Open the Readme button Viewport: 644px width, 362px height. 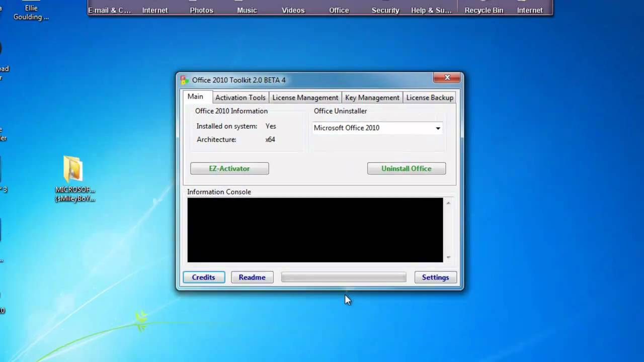click(252, 277)
